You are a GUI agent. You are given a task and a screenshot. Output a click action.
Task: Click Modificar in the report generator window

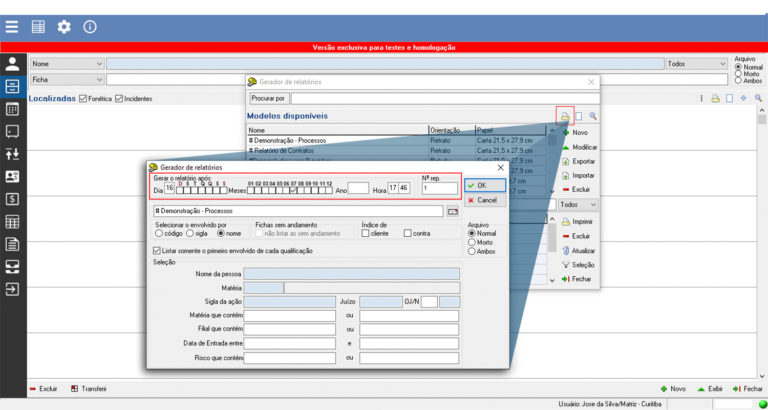coord(579,147)
